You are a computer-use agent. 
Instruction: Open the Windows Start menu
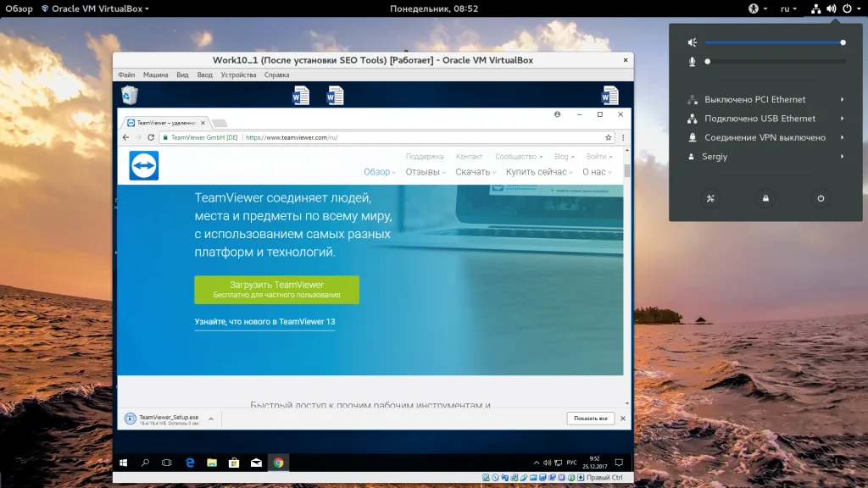(124, 463)
